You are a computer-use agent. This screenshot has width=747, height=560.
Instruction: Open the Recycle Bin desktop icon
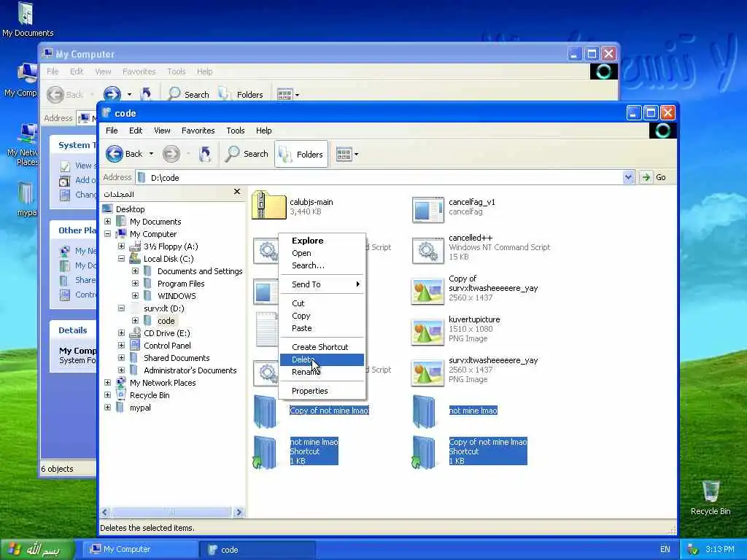711,491
